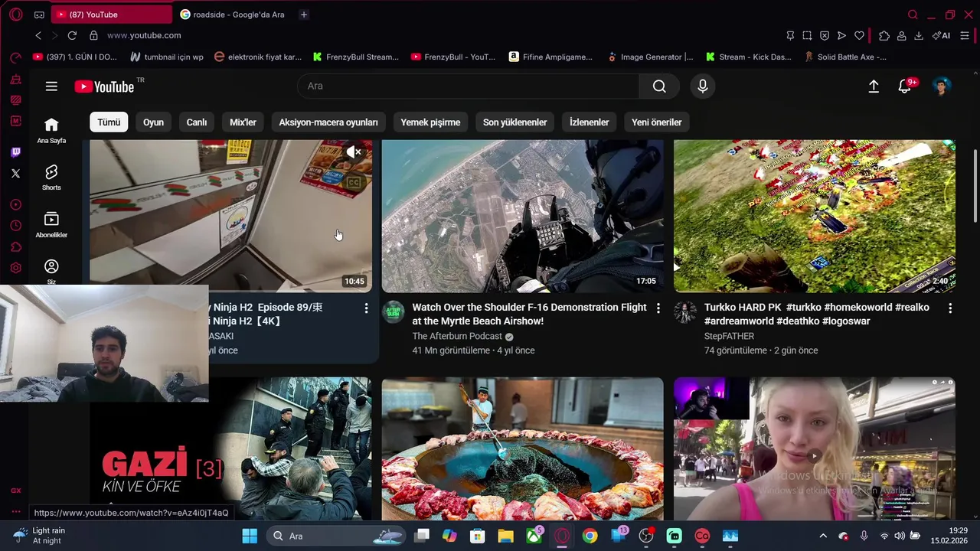The height and width of the screenshot is (551, 980).
Task: Open the StepFATHER channel link
Action: click(729, 337)
